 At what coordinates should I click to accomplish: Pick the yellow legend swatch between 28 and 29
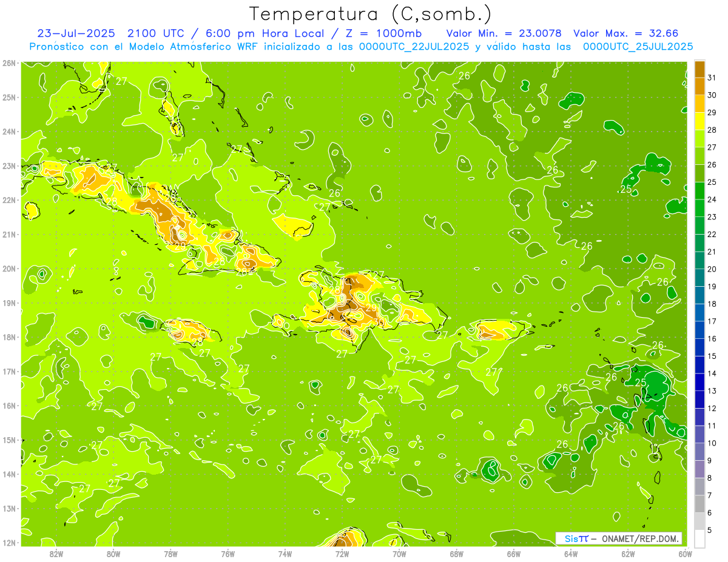tap(699, 121)
